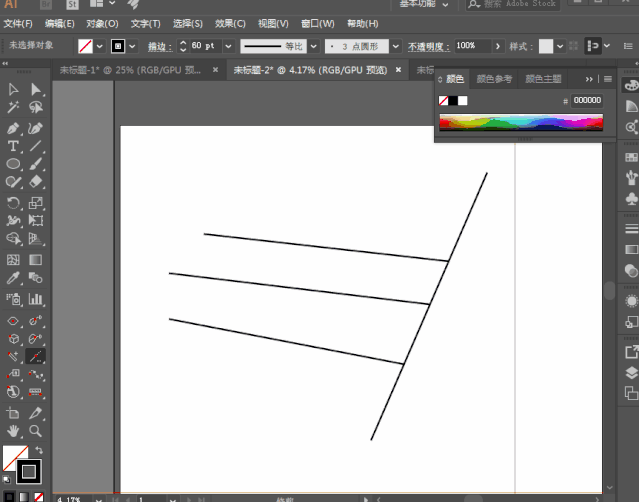Select the Symbol Sprayer tool
This screenshot has height=502, width=639.
pos(13,299)
